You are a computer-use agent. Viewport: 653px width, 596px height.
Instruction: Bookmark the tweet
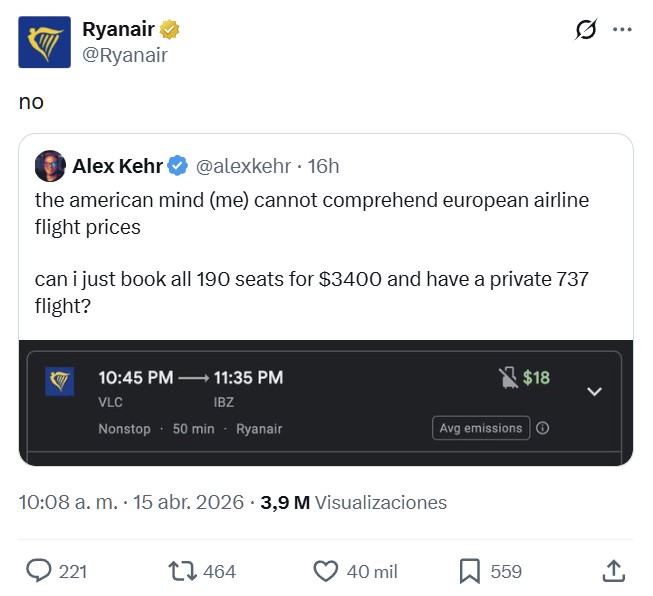tap(469, 571)
